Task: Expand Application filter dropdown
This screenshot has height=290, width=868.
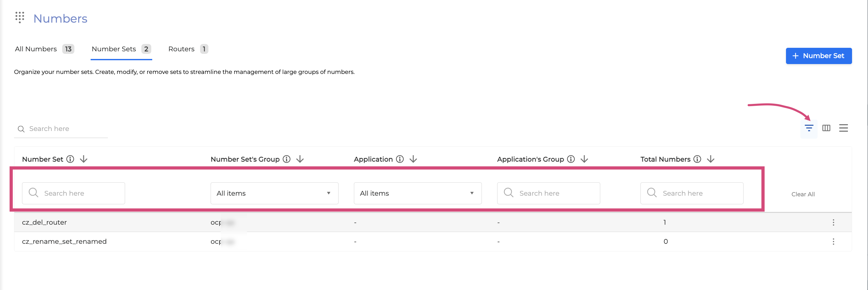Action: point(417,193)
